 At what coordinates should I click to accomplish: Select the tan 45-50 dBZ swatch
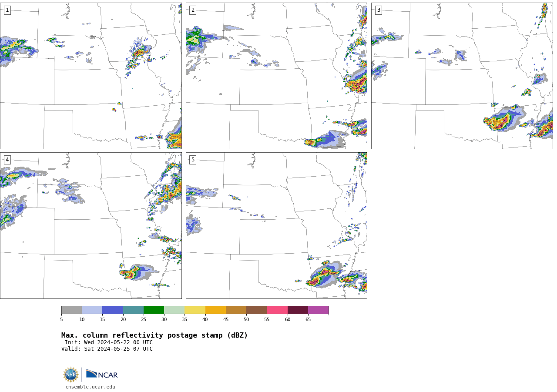tap(236, 310)
